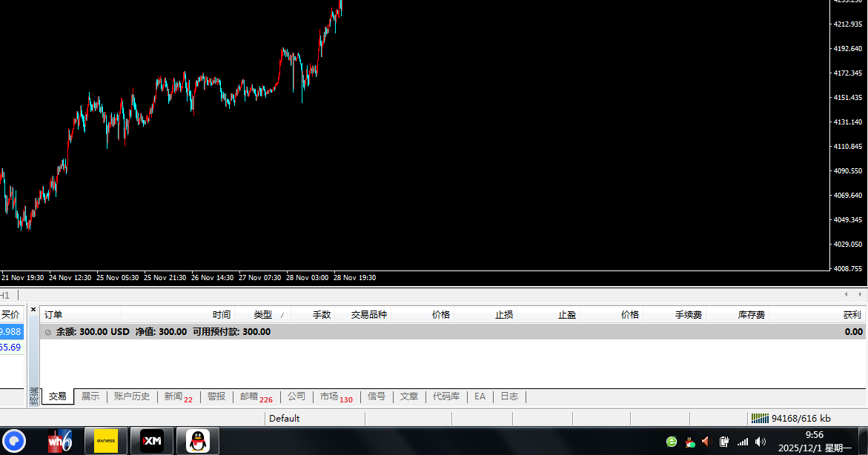Click the 获利 column header
Screen dimensions: 868x455
[x=852, y=315]
